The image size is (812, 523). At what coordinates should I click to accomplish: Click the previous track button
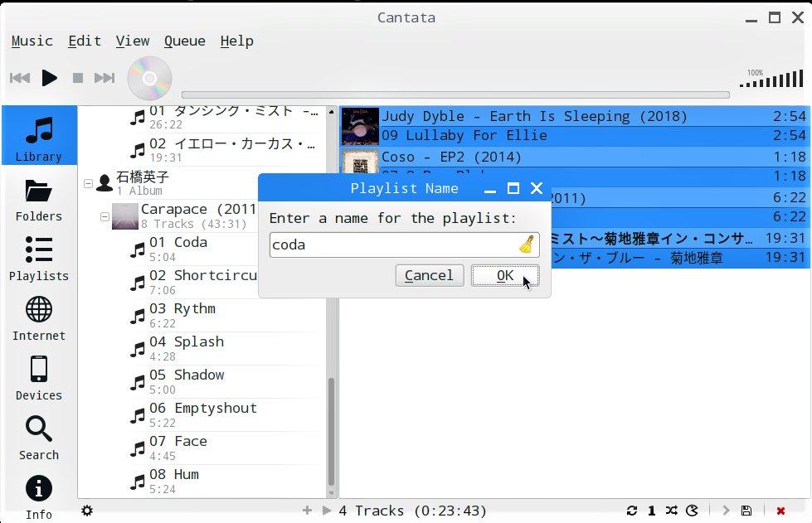(20, 78)
